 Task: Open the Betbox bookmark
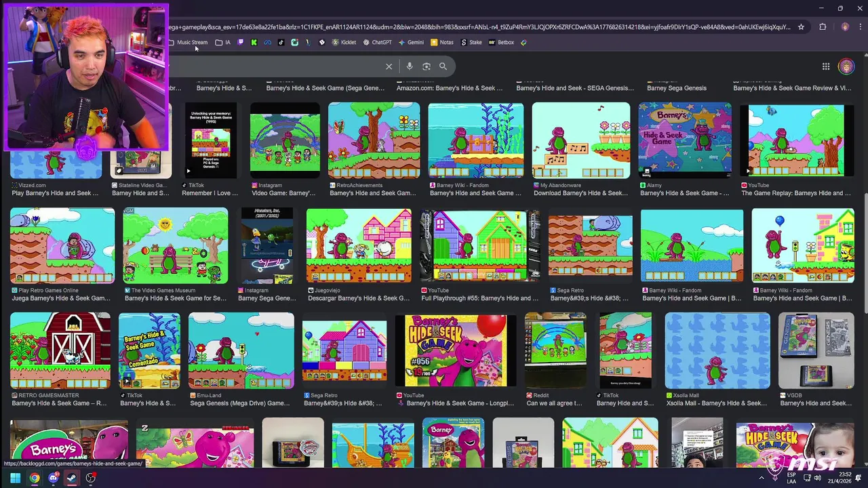[501, 42]
